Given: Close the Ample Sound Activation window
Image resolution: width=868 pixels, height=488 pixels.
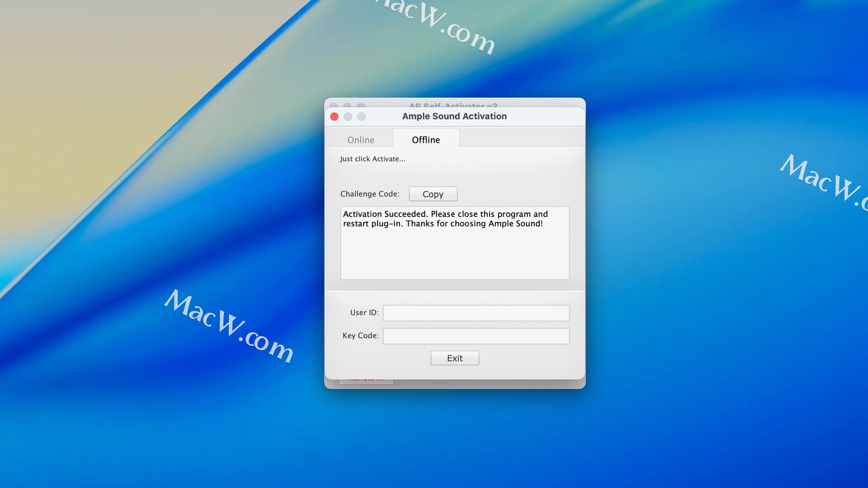Looking at the screenshot, I should [x=335, y=117].
